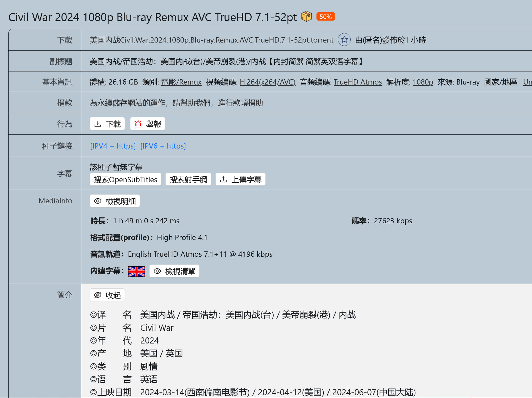This screenshot has height=398, width=532.
Task: Open the IPV6 + https seed link
Action: click(163, 146)
